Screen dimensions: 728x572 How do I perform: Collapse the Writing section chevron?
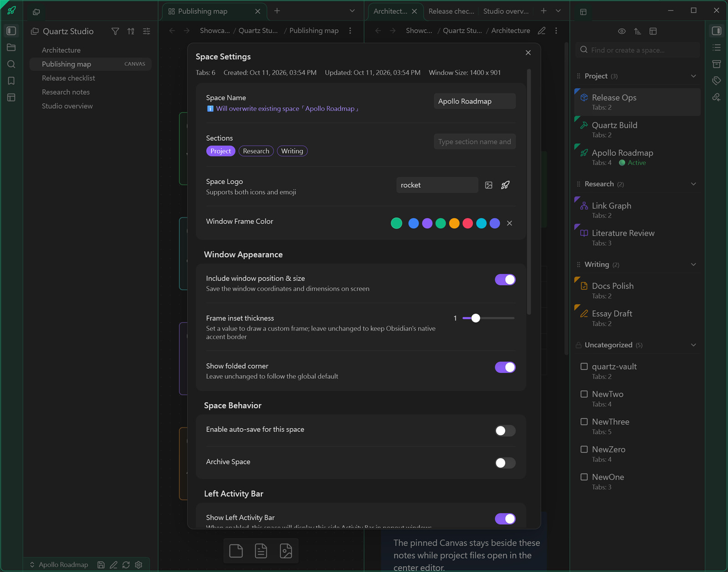693,265
